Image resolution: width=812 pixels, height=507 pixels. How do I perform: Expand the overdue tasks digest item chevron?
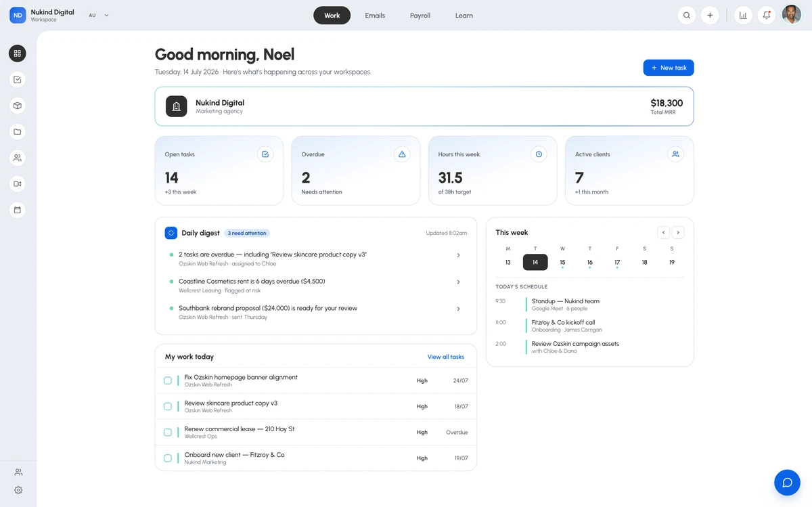click(x=458, y=255)
